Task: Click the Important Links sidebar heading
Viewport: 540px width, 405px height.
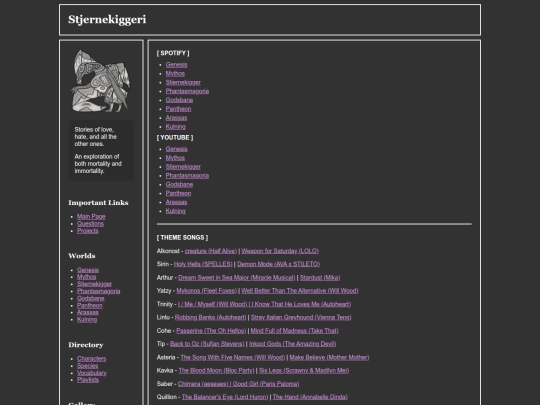Action: coord(98,202)
